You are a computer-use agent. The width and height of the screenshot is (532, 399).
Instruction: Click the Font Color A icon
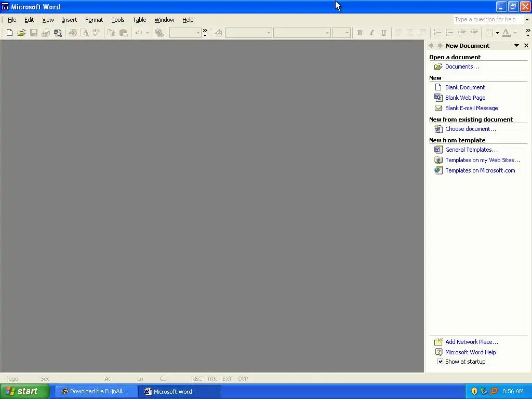[506, 33]
